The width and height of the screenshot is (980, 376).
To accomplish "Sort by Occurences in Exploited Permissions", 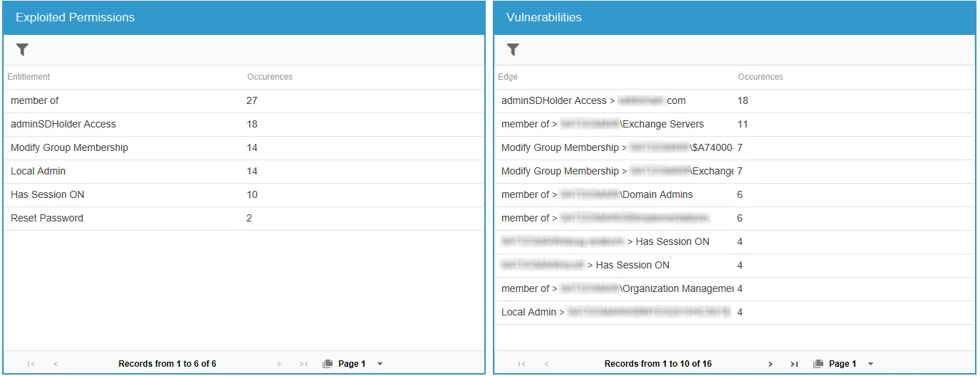I will tap(270, 77).
